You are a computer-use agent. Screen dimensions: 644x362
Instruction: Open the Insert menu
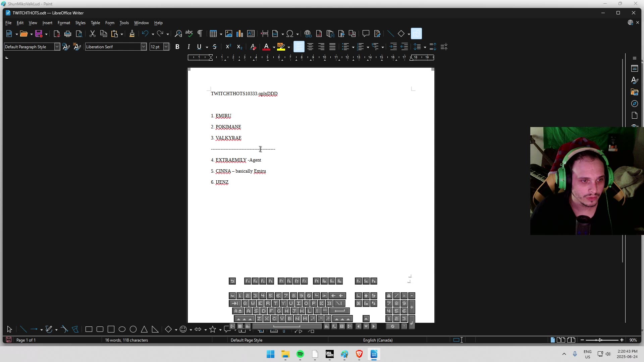pos(47,23)
